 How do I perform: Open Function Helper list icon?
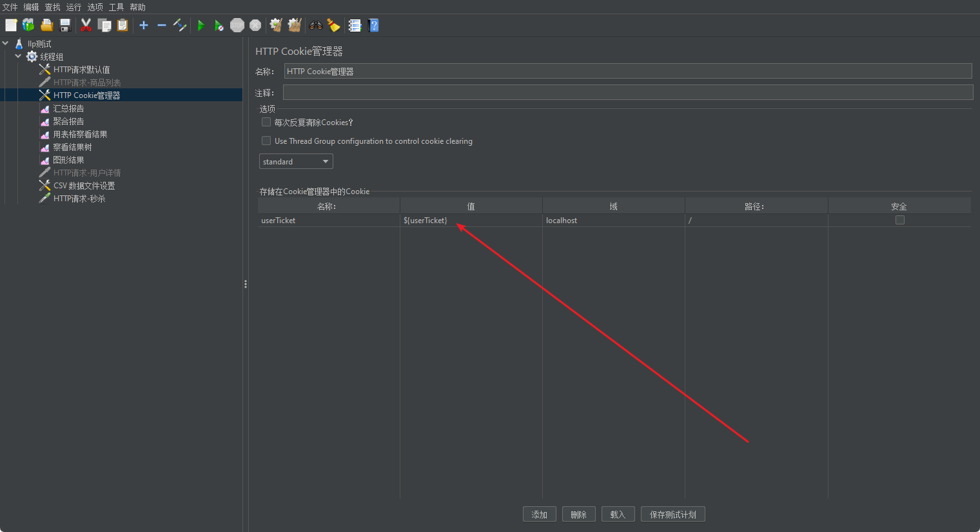tap(355, 25)
